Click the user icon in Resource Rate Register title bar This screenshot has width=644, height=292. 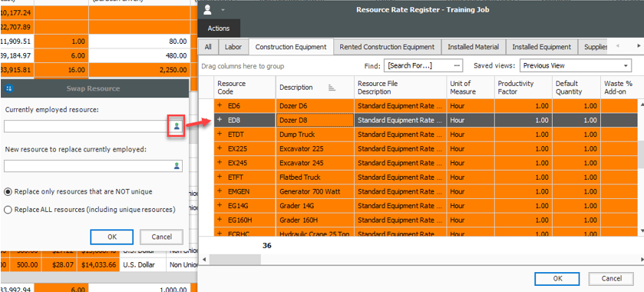[x=207, y=10]
